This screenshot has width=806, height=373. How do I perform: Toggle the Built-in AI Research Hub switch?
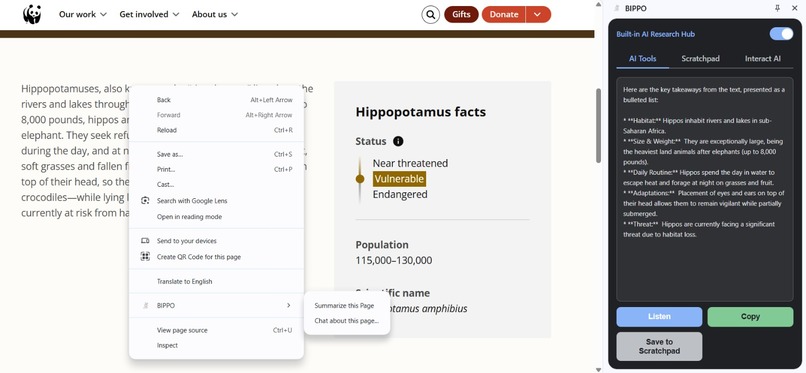(781, 34)
